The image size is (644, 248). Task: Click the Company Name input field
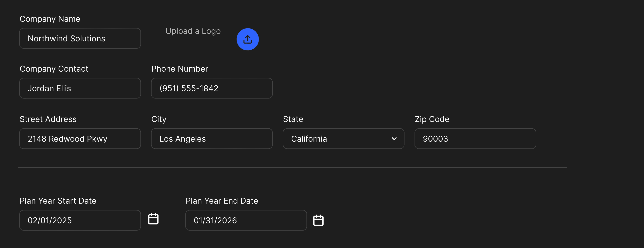coord(80,38)
